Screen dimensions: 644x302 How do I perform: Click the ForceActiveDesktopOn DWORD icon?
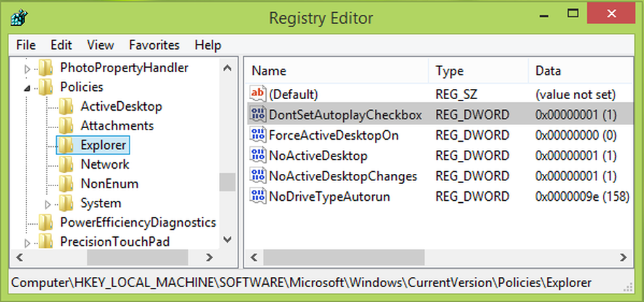point(258,135)
